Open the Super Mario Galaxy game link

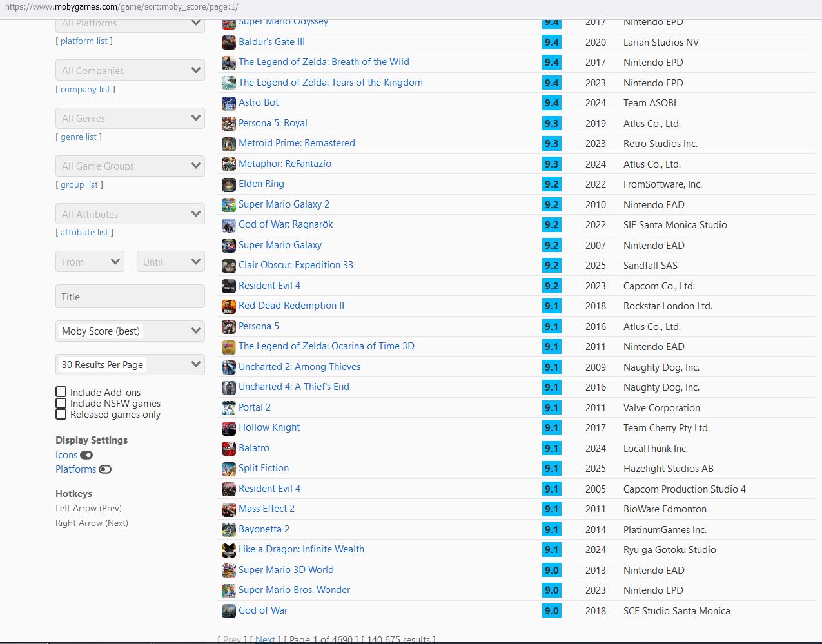[x=280, y=245]
